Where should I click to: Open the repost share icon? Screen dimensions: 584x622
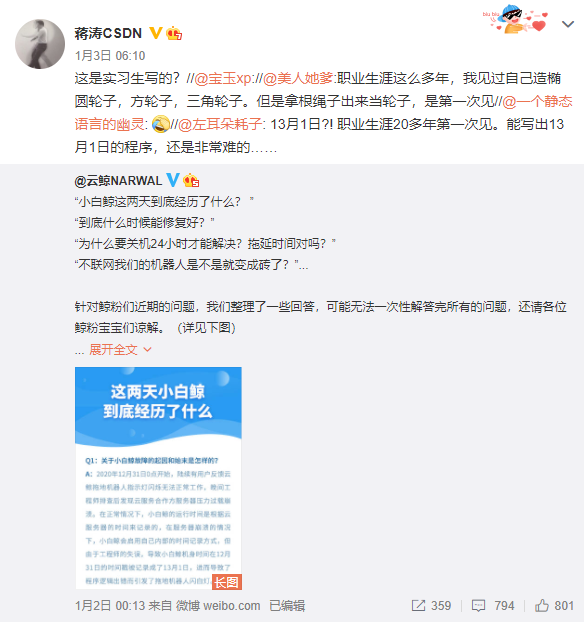point(418,605)
